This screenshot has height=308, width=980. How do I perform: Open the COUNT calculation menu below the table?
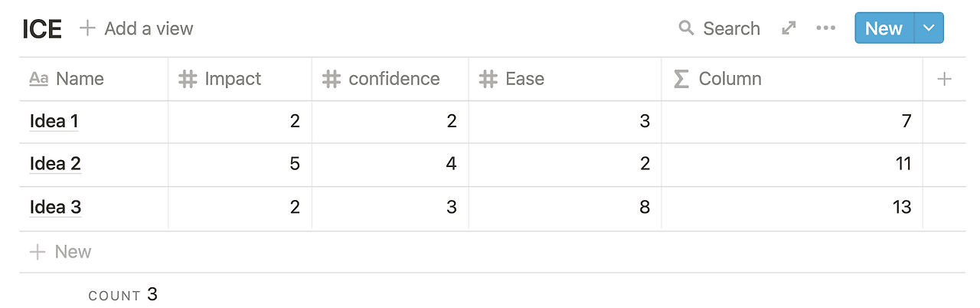(x=122, y=295)
